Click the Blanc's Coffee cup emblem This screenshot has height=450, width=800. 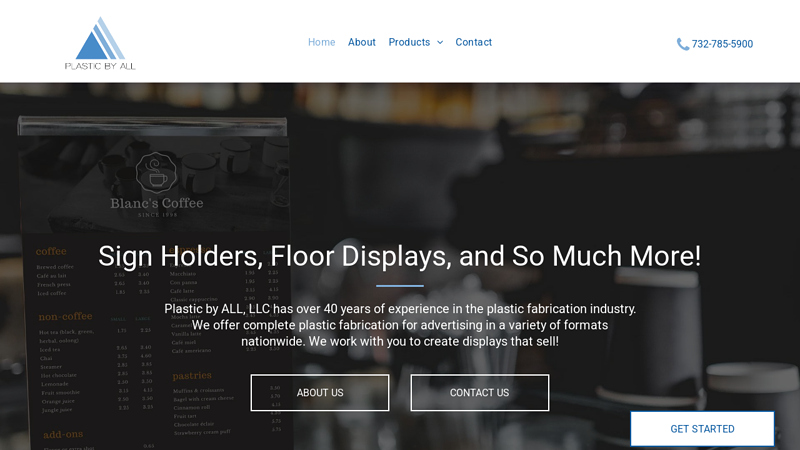tap(157, 173)
